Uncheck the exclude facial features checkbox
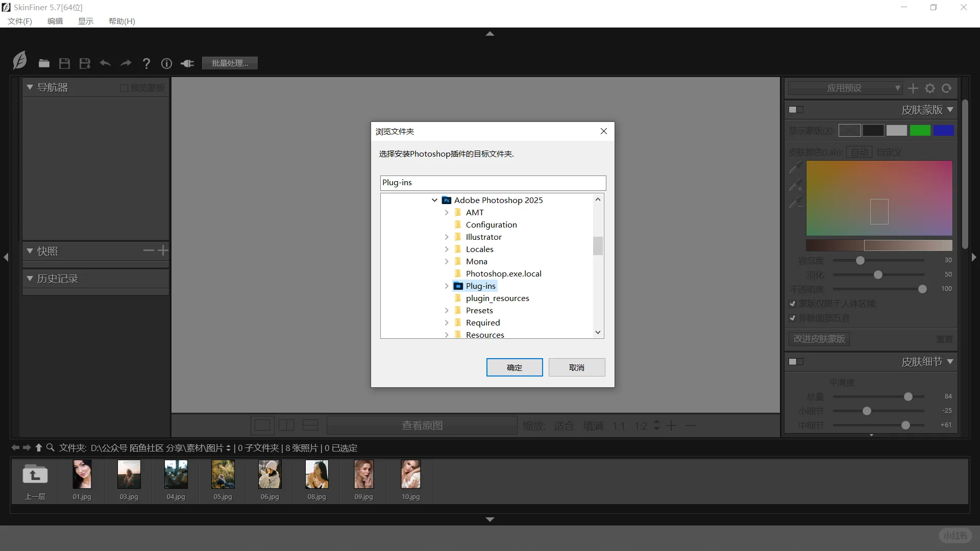Viewport: 980px width, 551px height. [793, 318]
